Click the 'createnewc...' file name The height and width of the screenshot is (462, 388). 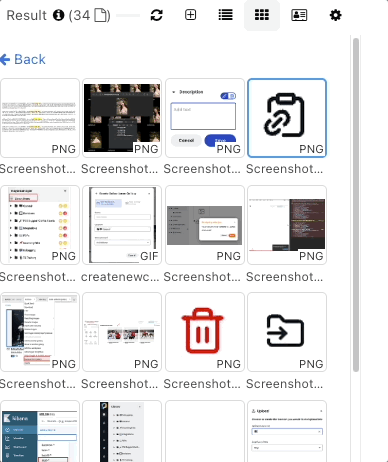click(120, 277)
